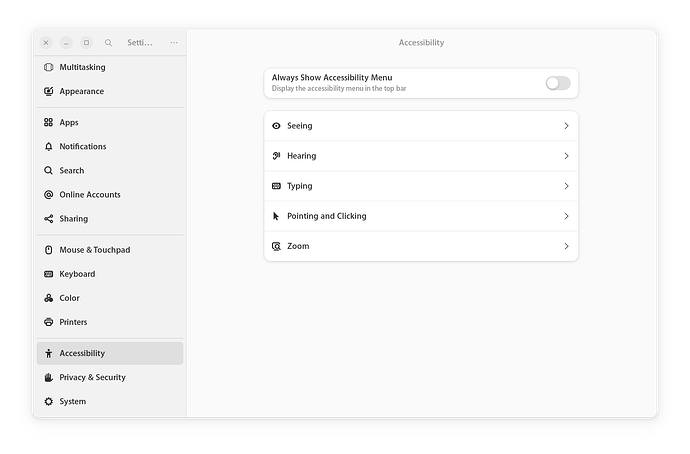Expand the Hearing row chevron
This screenshot has height=454, width=690.
(566, 156)
